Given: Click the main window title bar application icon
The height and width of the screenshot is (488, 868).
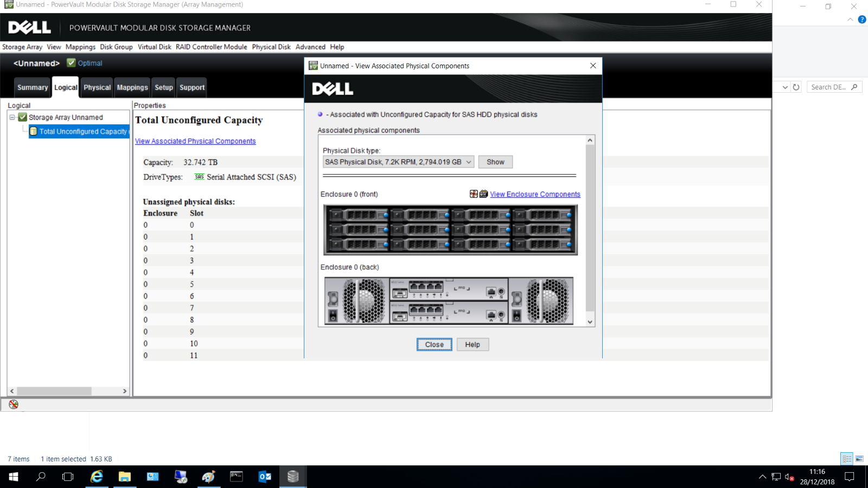Looking at the screenshot, I should 9,4.
